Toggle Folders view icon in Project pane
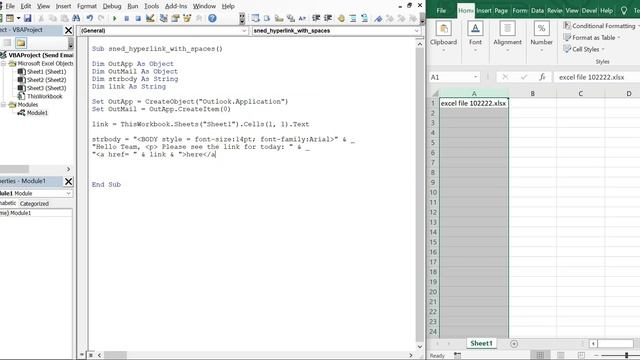This screenshot has height=360, width=640. click(x=21, y=43)
